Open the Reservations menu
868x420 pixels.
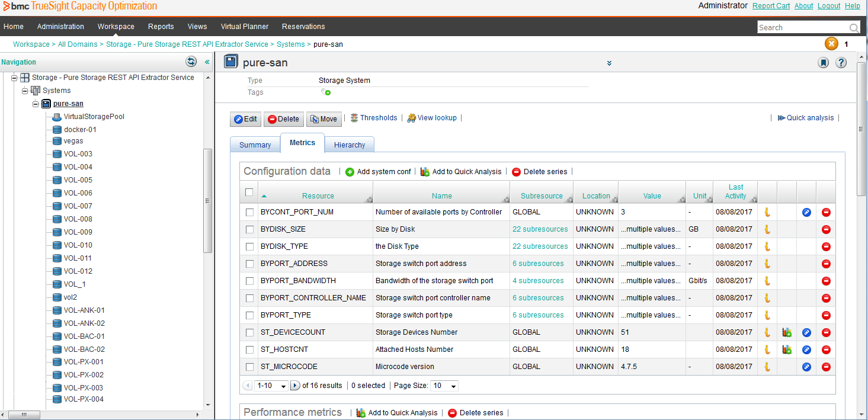click(303, 27)
